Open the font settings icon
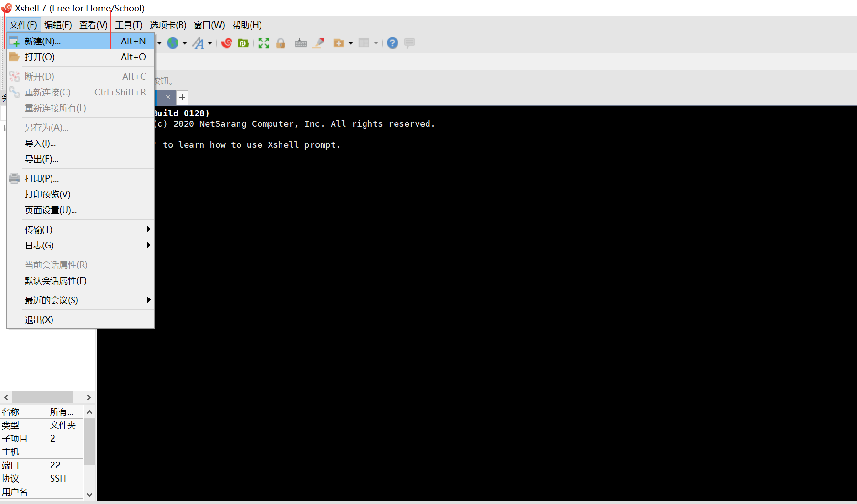The width and height of the screenshot is (857, 504). pyautogui.click(x=198, y=43)
